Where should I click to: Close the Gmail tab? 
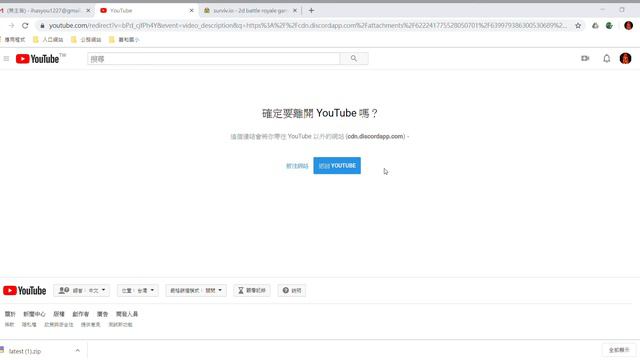88,11
